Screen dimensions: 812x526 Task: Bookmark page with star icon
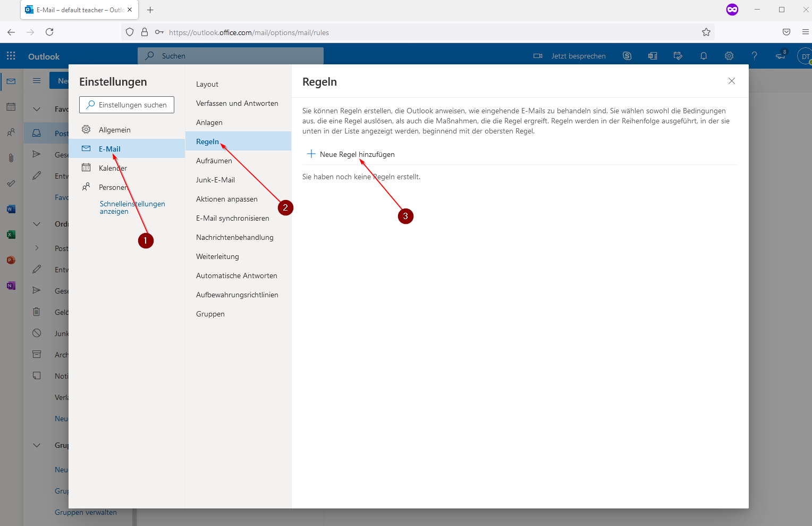point(706,32)
